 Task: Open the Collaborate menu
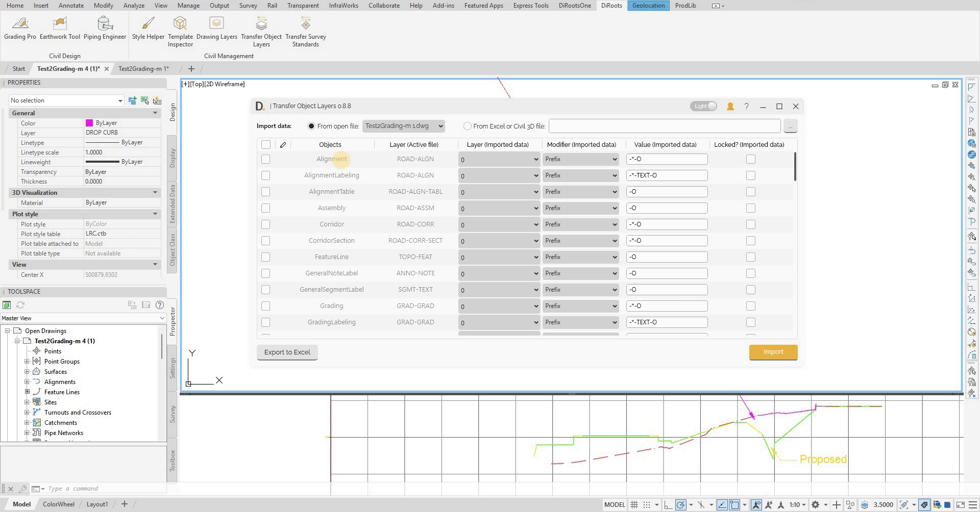click(384, 6)
